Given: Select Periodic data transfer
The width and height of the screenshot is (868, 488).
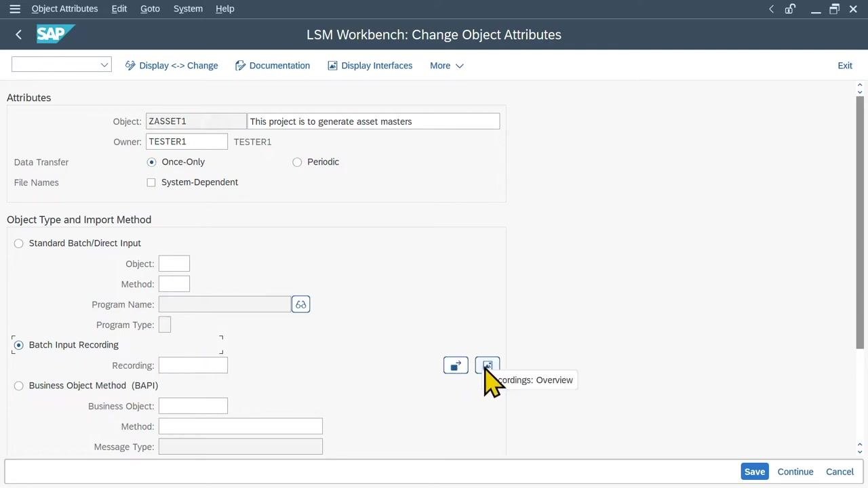Looking at the screenshot, I should pyautogui.click(x=297, y=162).
